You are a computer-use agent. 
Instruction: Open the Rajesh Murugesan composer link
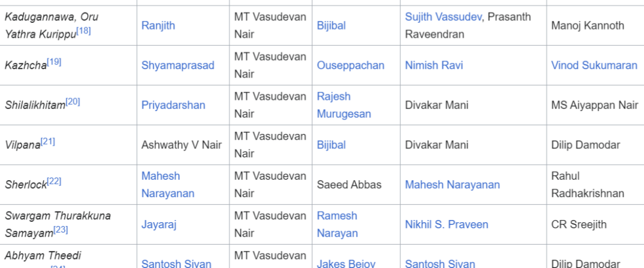pos(344,105)
